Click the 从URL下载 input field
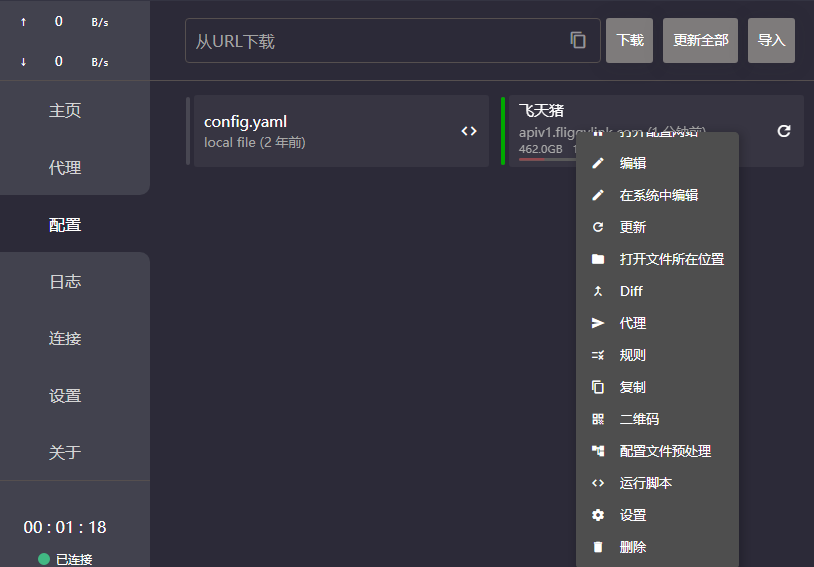Viewport: 814px width, 567px height. tap(393, 40)
